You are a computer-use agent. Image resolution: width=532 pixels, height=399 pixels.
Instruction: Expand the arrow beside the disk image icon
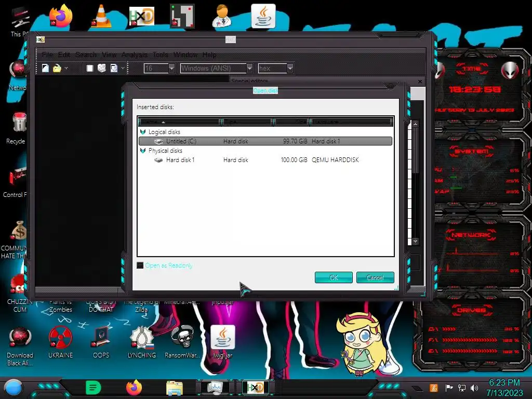pos(123,68)
